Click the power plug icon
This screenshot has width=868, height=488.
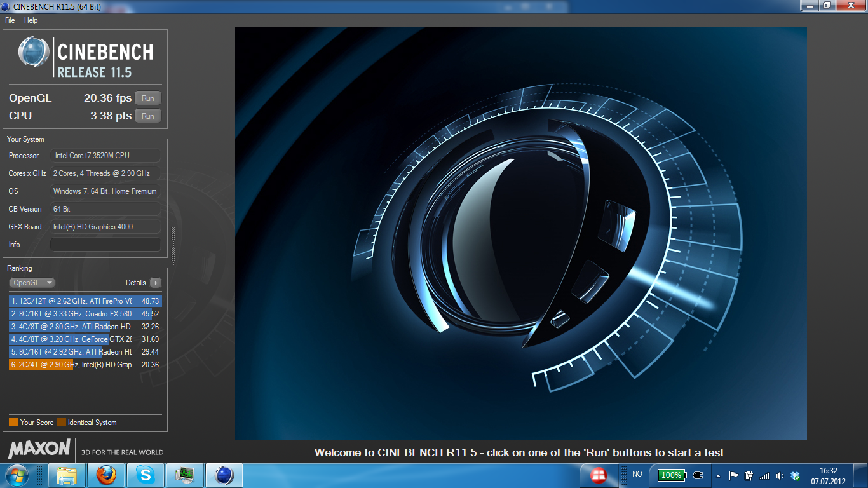tap(698, 475)
